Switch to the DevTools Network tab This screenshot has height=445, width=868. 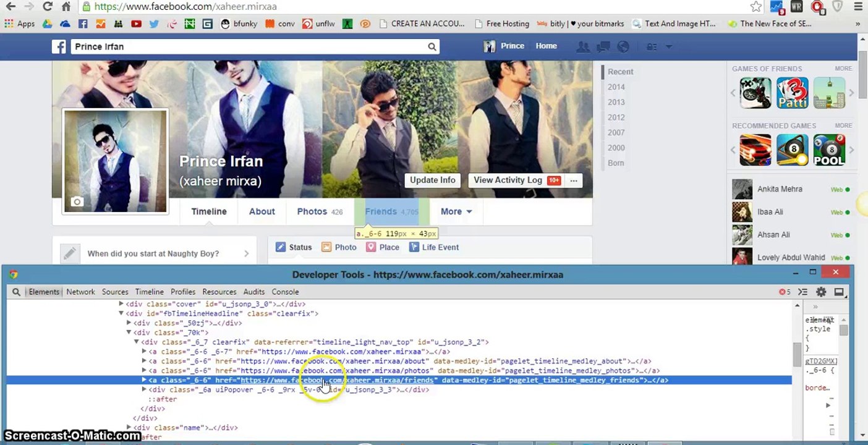80,292
